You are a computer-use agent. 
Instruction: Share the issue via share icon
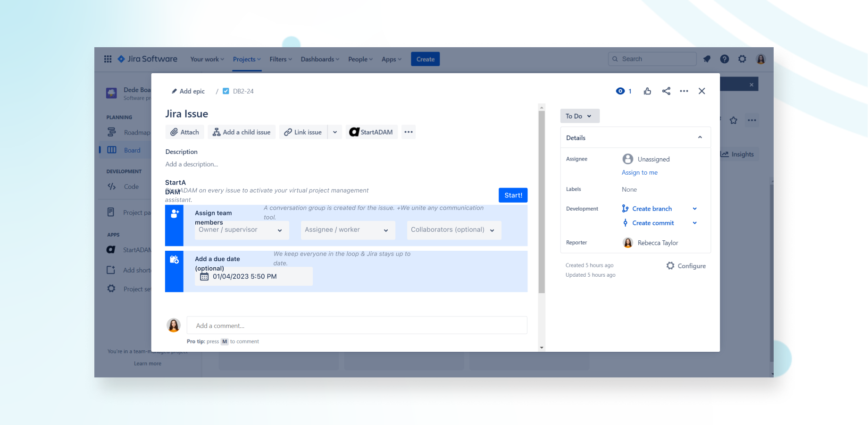click(666, 91)
